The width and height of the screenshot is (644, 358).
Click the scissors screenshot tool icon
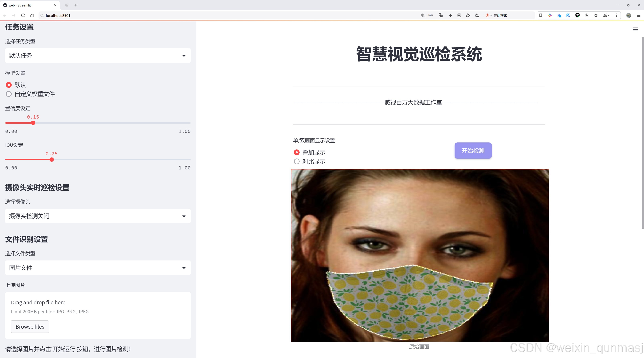pyautogui.click(x=605, y=16)
